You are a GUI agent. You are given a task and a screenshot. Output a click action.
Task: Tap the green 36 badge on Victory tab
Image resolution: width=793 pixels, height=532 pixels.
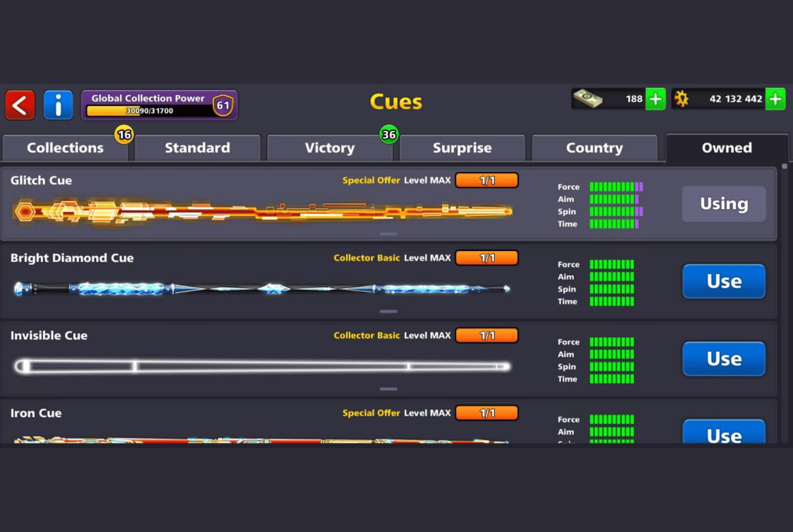coord(389,135)
